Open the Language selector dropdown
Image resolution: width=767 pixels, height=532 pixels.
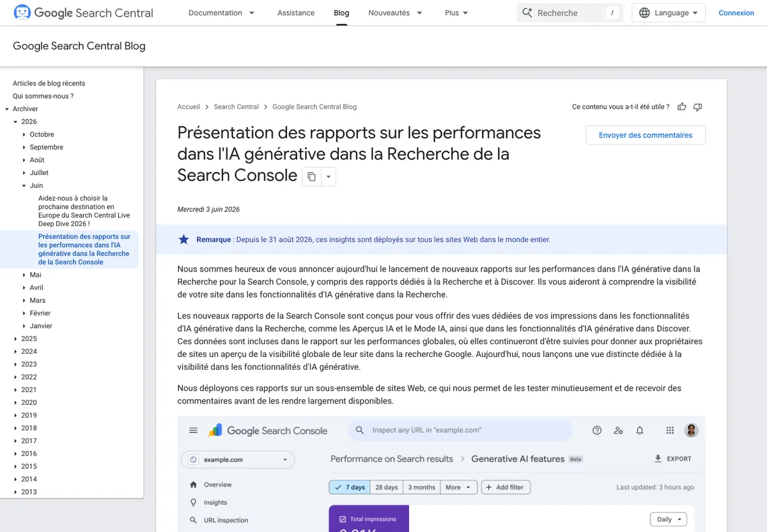[669, 13]
